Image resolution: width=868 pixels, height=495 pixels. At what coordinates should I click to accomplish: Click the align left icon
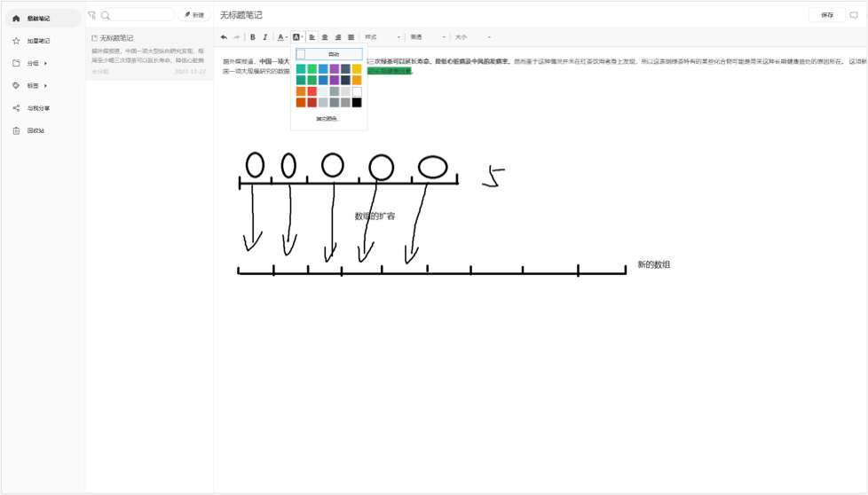click(x=312, y=37)
